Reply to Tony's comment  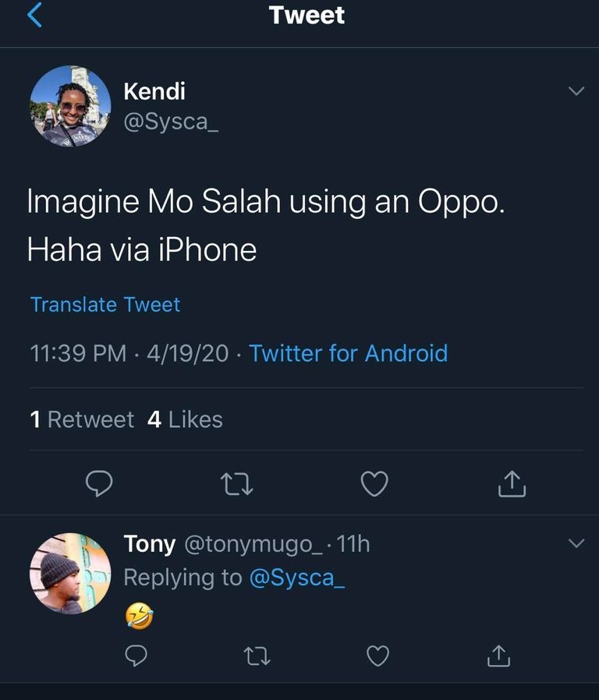tap(136, 657)
